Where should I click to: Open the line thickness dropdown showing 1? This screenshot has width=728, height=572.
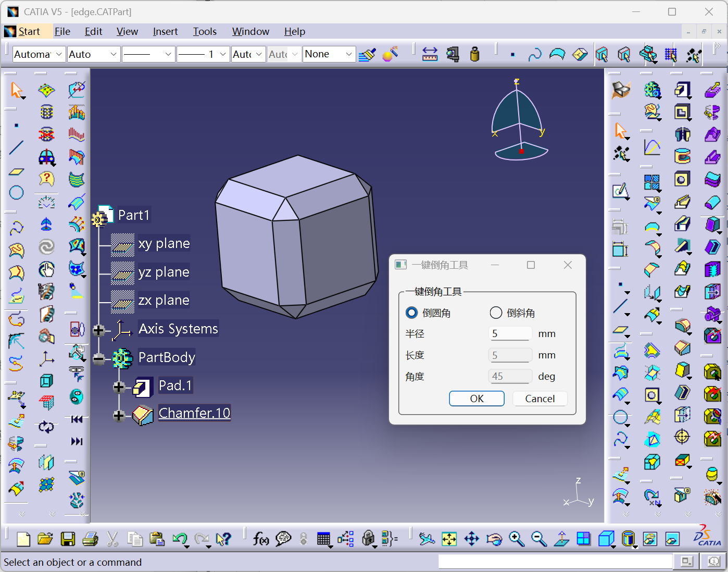tap(203, 54)
